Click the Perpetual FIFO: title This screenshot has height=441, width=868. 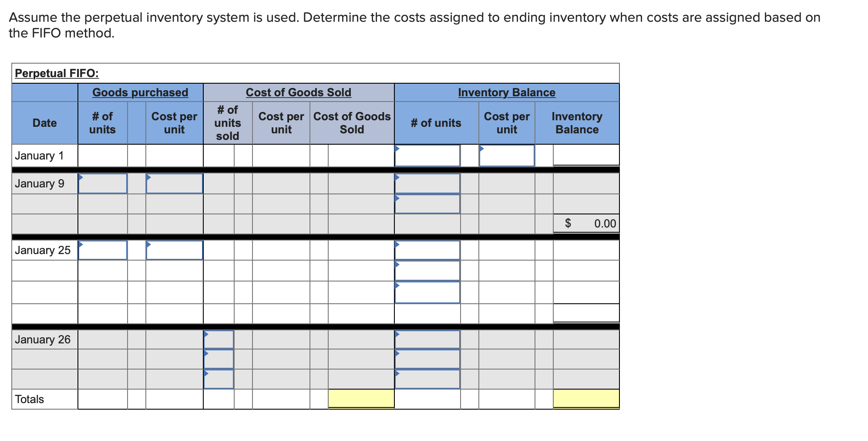click(x=57, y=73)
